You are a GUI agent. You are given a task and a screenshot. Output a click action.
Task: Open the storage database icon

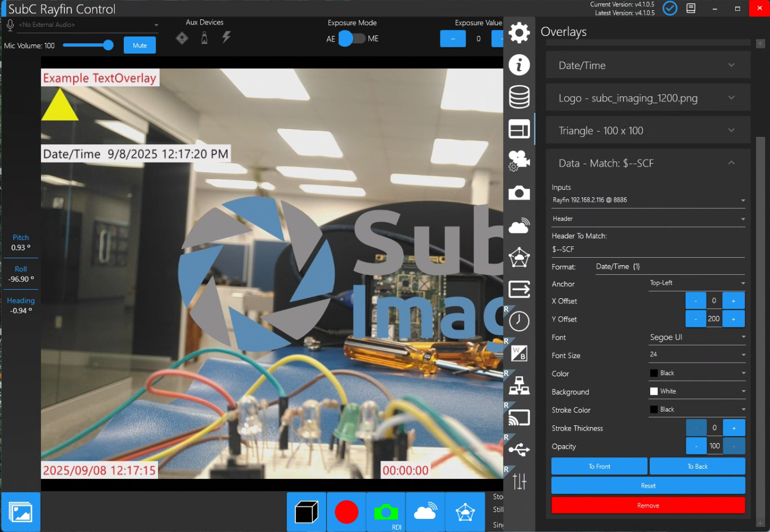tap(519, 97)
